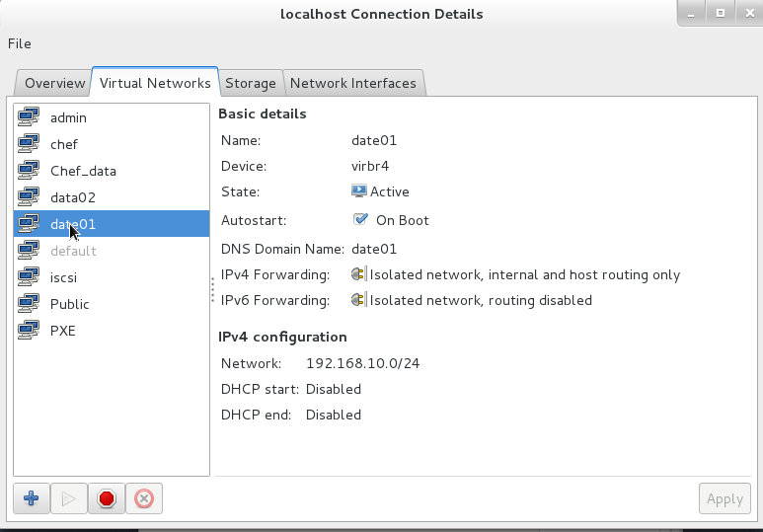Click the network icon beside iscsi

pyautogui.click(x=29, y=277)
